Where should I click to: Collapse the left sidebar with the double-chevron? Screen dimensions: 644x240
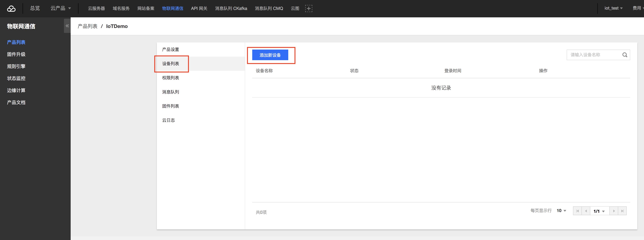(67, 26)
